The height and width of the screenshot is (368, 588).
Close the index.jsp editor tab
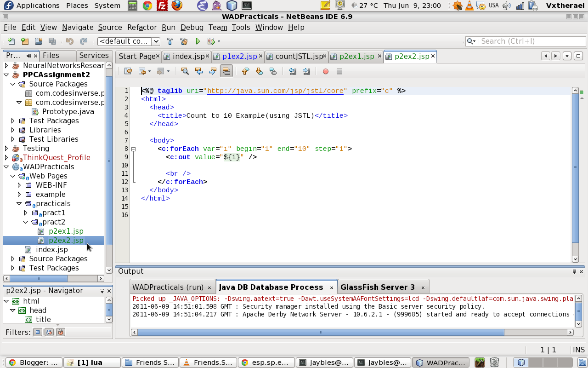[208, 56]
